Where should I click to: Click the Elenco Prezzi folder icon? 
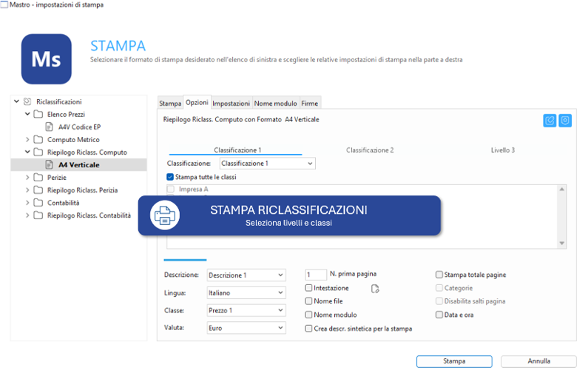pos(38,114)
